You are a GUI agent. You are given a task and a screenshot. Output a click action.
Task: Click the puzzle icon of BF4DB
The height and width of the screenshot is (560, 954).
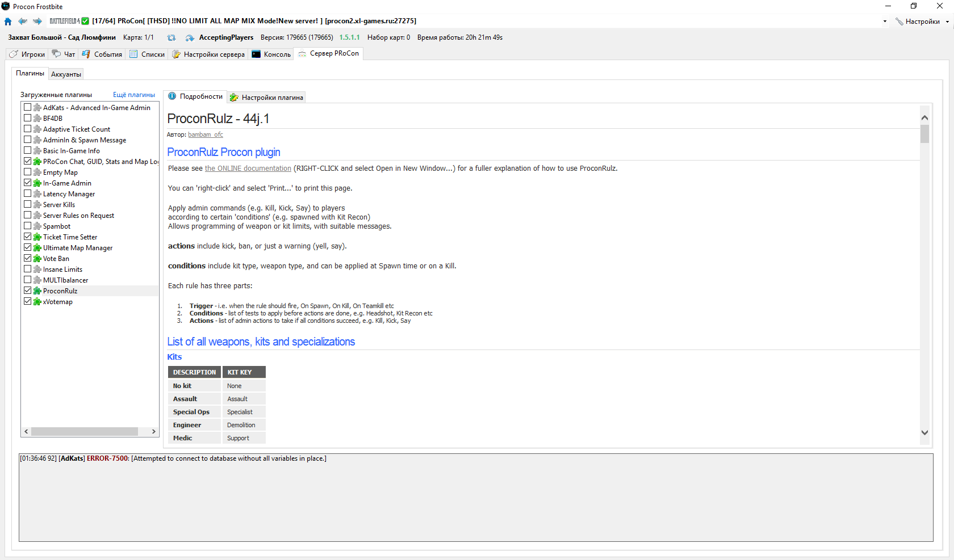point(37,119)
